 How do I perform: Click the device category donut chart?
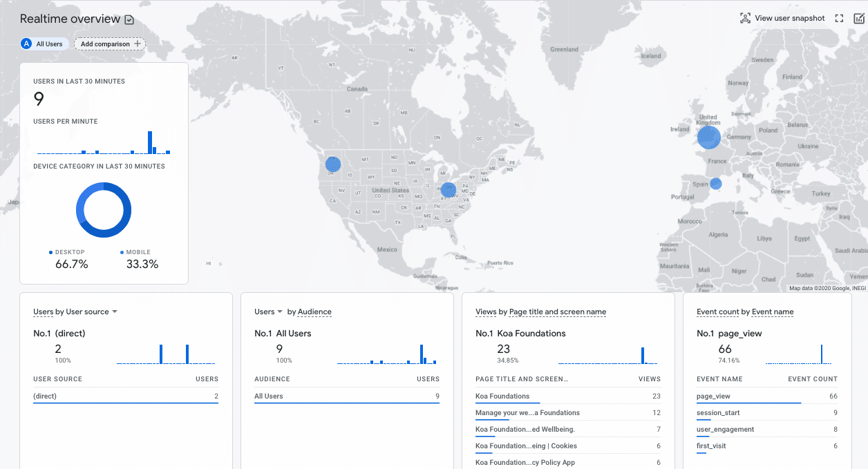pos(104,210)
